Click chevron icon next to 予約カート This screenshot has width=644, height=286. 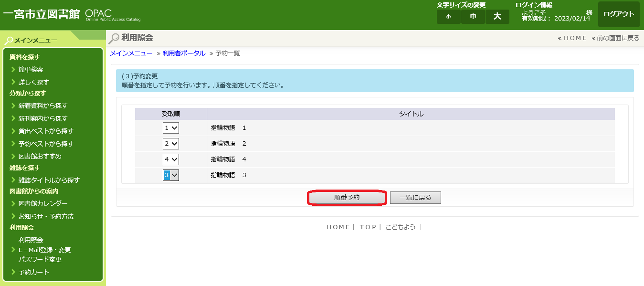[x=13, y=272]
